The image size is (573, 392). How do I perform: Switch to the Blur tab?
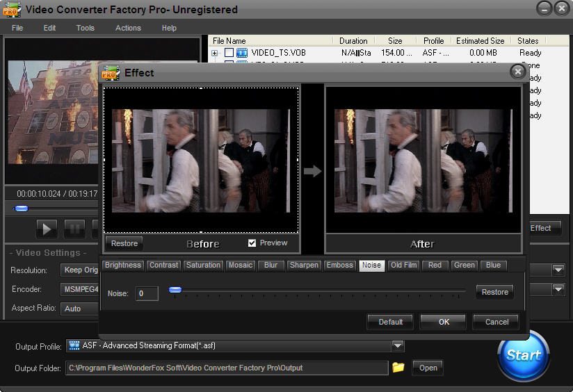(x=271, y=266)
